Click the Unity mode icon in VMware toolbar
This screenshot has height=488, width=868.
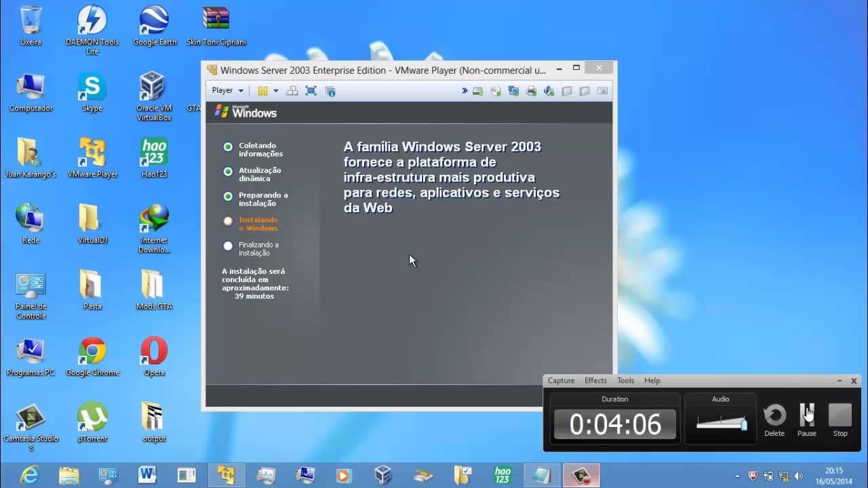[x=330, y=91]
